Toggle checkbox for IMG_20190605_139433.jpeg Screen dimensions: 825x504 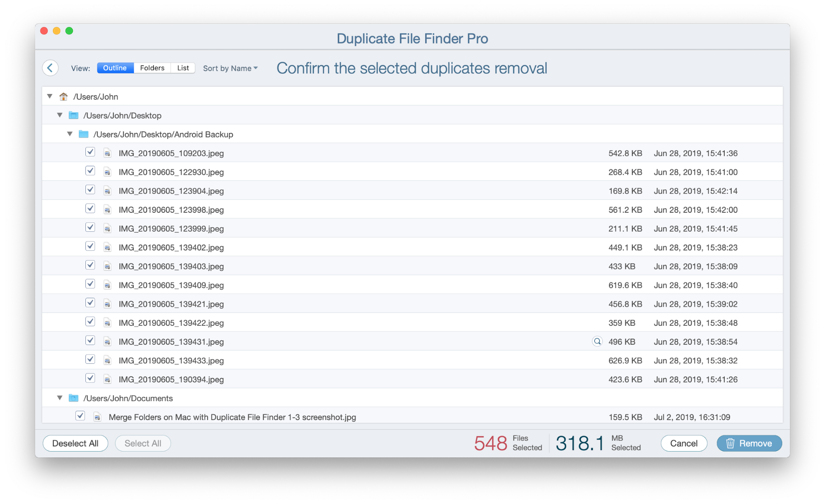coord(90,360)
